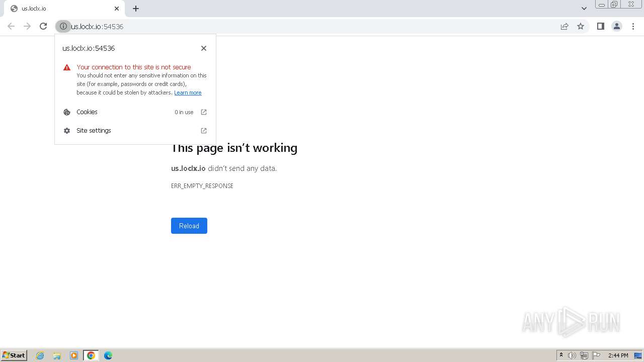Close the us.loclx.io tab
The image size is (644, 362).
pyautogui.click(x=117, y=9)
